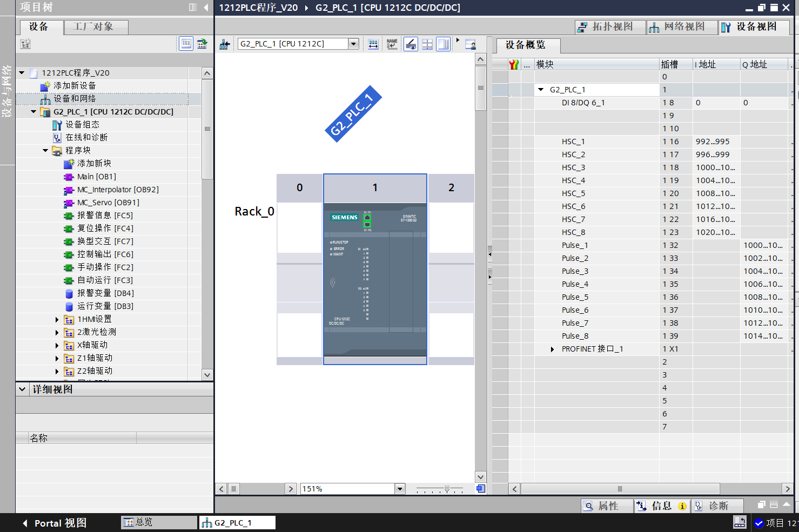This screenshot has width=799, height=532.
Task: Select the HSC_1 row in device overview
Action: click(643, 142)
